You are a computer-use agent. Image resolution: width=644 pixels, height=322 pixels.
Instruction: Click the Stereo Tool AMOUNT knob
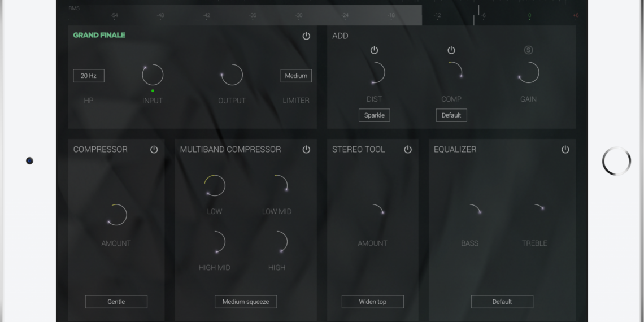pos(373,215)
